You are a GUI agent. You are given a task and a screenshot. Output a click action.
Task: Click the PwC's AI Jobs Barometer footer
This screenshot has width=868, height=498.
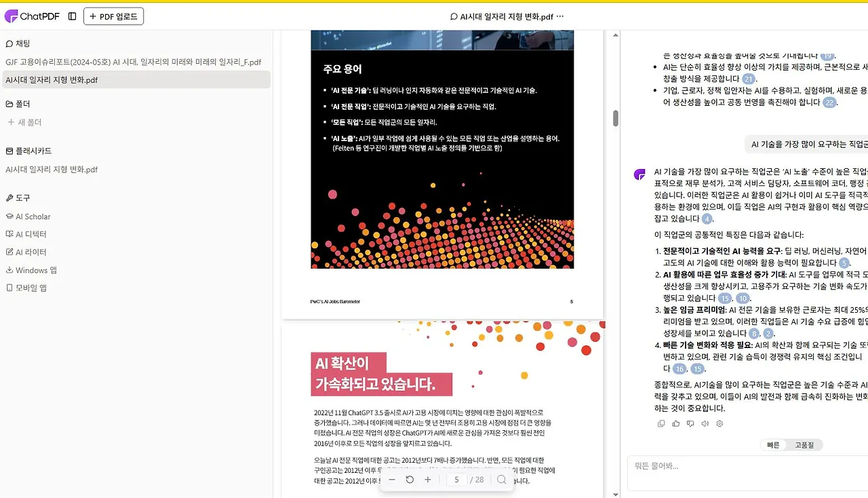click(335, 301)
